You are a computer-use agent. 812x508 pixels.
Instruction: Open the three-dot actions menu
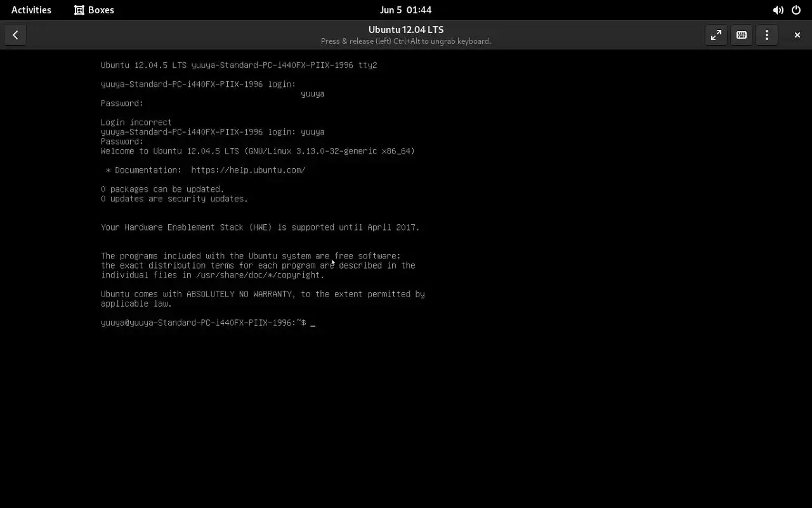coord(767,35)
